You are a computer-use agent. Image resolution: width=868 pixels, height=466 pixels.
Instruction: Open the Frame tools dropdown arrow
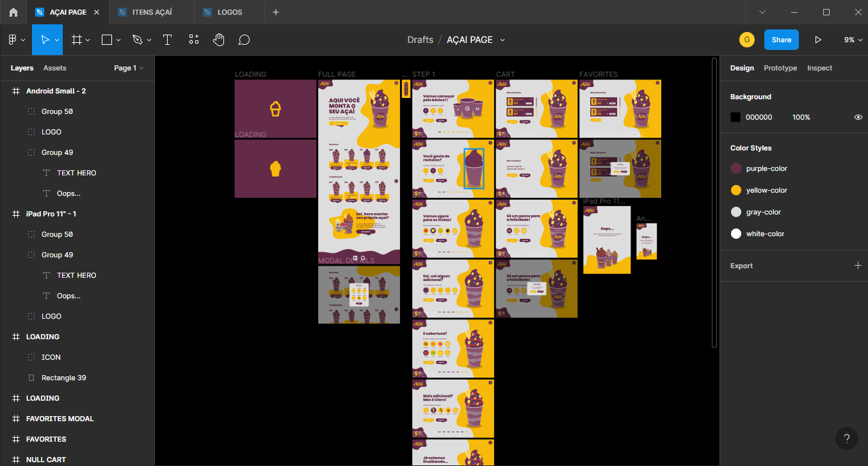[88, 40]
